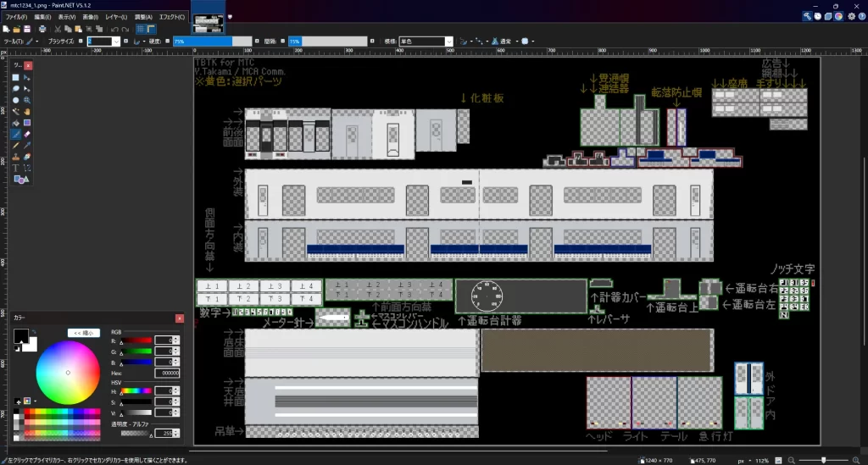Close the Colors panel with red X
The image size is (868, 465).
point(179,318)
